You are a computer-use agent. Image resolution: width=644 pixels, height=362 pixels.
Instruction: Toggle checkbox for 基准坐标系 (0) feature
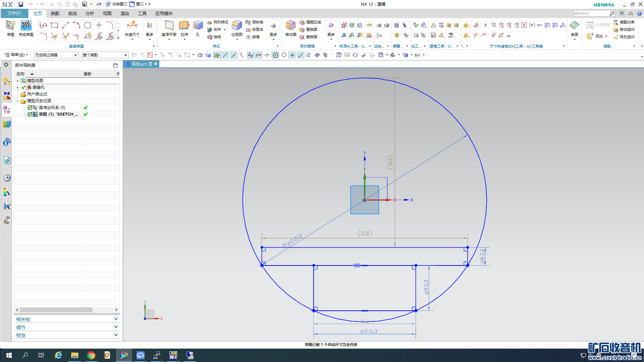(30, 108)
